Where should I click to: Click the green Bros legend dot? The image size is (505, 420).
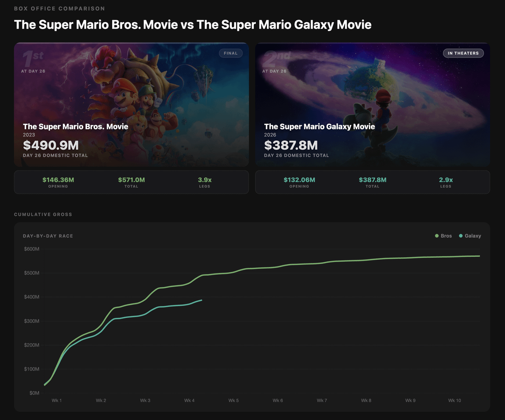(437, 236)
